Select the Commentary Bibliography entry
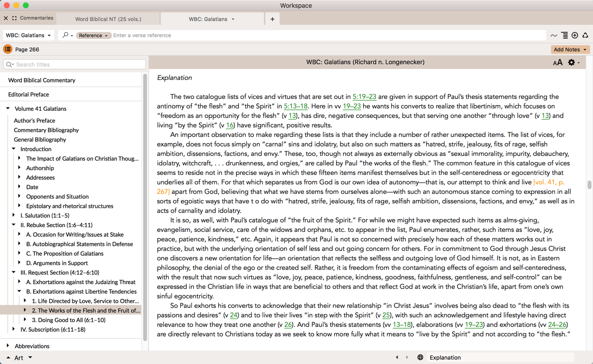593x364 pixels. click(x=46, y=130)
